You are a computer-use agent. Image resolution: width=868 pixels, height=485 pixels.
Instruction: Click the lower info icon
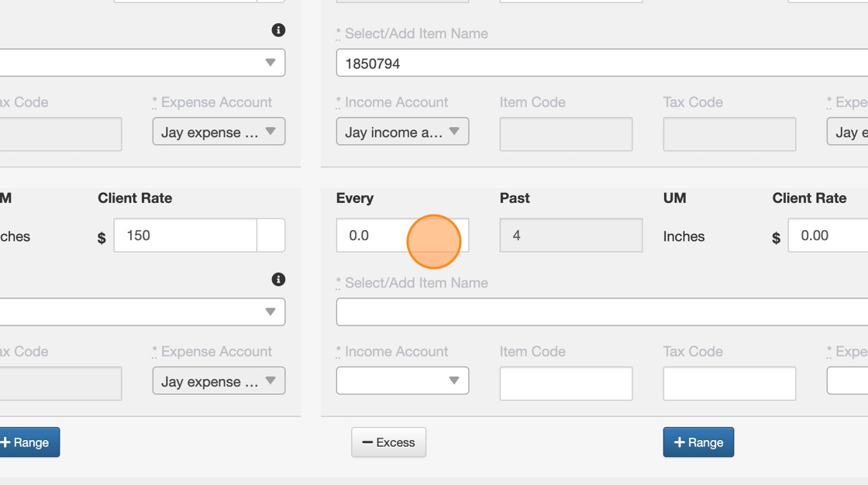pyautogui.click(x=278, y=280)
